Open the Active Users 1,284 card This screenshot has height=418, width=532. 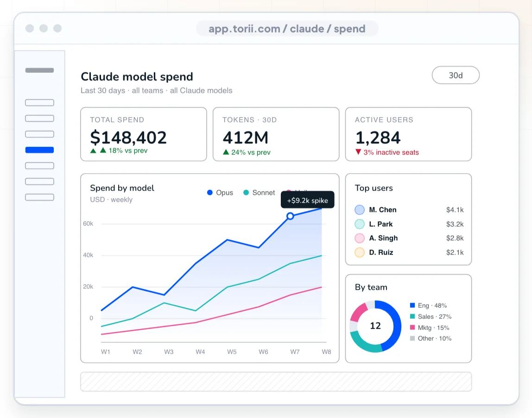408,134
